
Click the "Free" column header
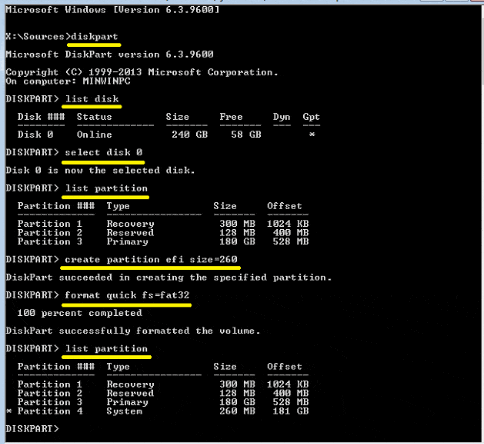pyautogui.click(x=231, y=117)
